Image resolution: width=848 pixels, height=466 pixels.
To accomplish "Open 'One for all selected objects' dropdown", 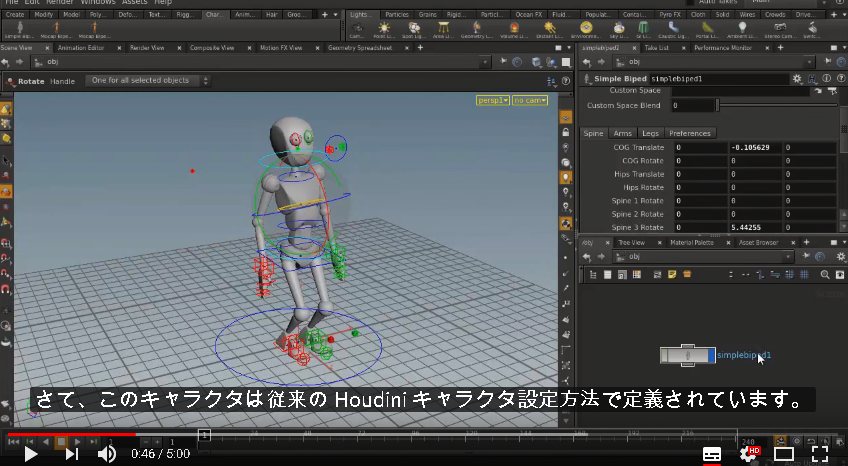I will (147, 81).
